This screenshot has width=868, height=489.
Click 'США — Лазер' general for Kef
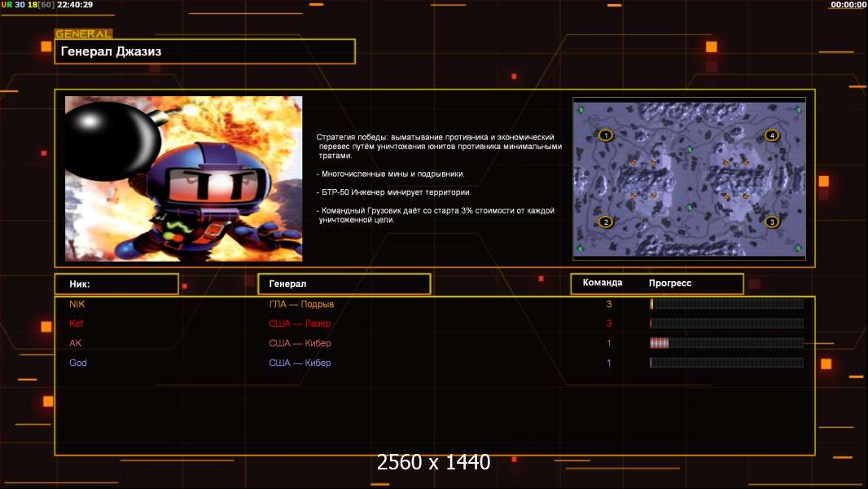[x=300, y=324]
